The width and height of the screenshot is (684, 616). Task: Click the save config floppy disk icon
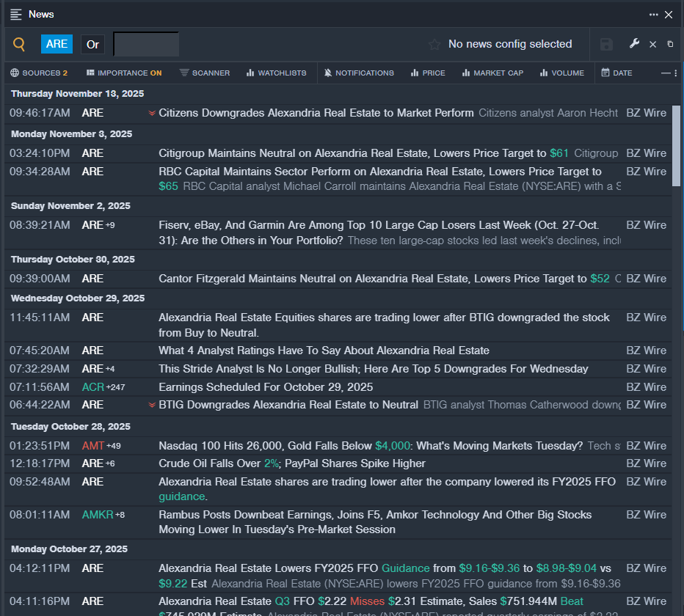606,44
